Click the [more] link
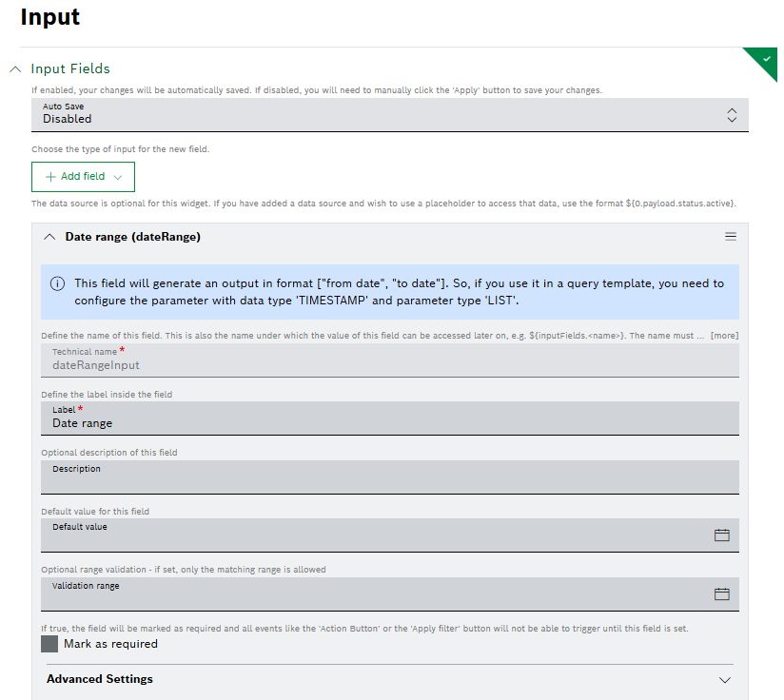784x700 pixels. tap(724, 336)
